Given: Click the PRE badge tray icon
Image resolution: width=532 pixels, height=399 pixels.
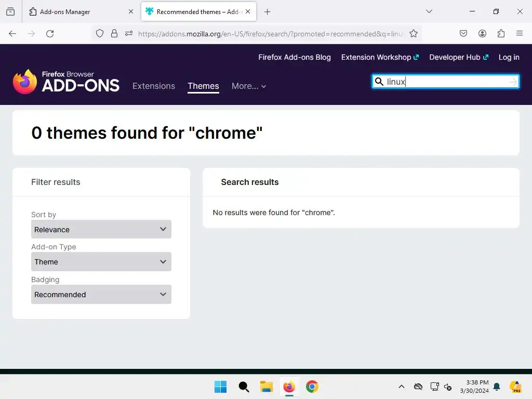Looking at the screenshot, I should (x=515, y=387).
